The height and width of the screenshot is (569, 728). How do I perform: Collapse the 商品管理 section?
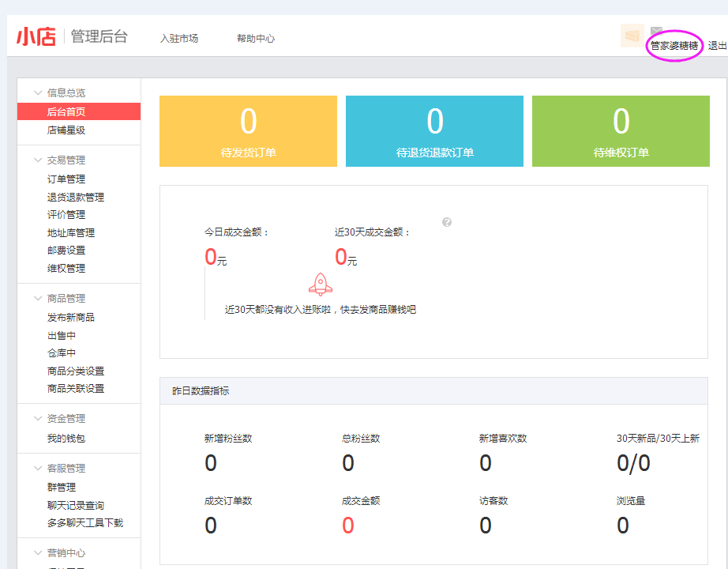coord(38,298)
